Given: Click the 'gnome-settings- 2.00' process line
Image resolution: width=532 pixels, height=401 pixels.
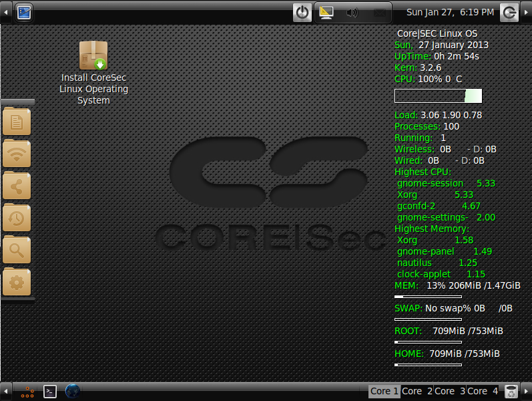Looking at the screenshot, I should click(x=446, y=217).
